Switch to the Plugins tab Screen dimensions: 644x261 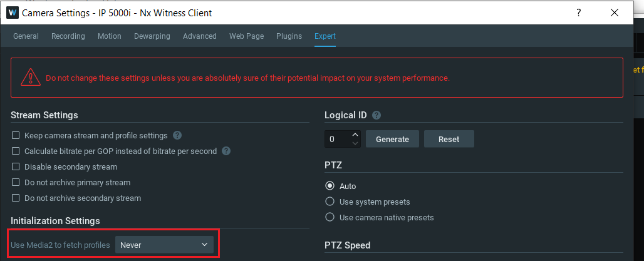pos(289,36)
